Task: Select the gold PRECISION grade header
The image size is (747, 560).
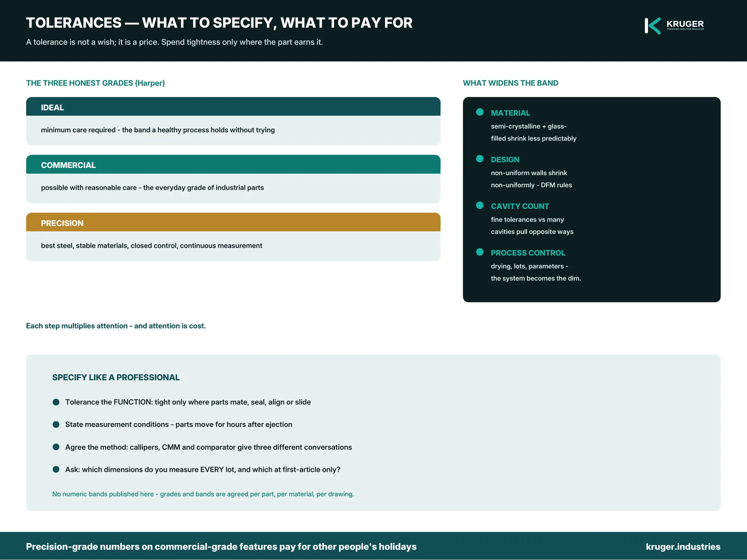Action: click(233, 222)
